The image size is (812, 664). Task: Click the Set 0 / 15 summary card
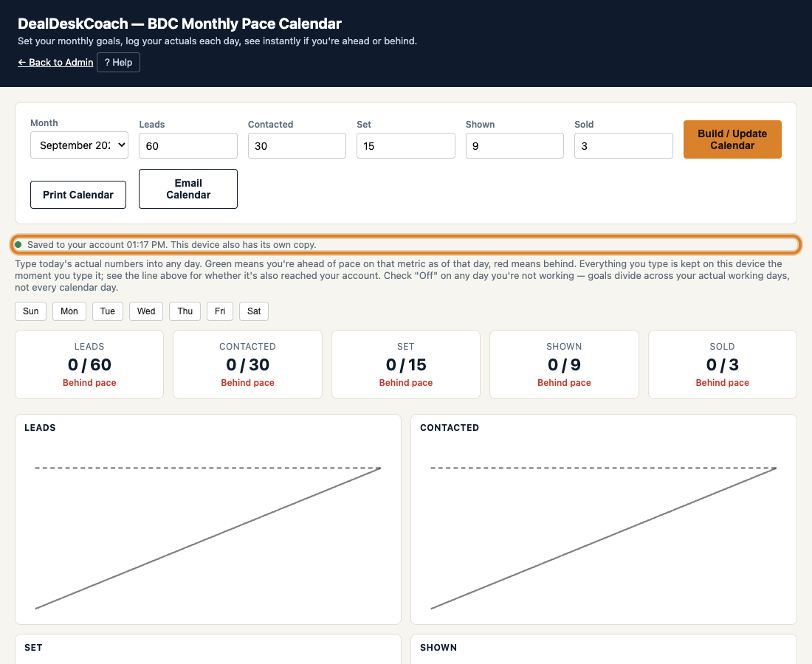(406, 365)
